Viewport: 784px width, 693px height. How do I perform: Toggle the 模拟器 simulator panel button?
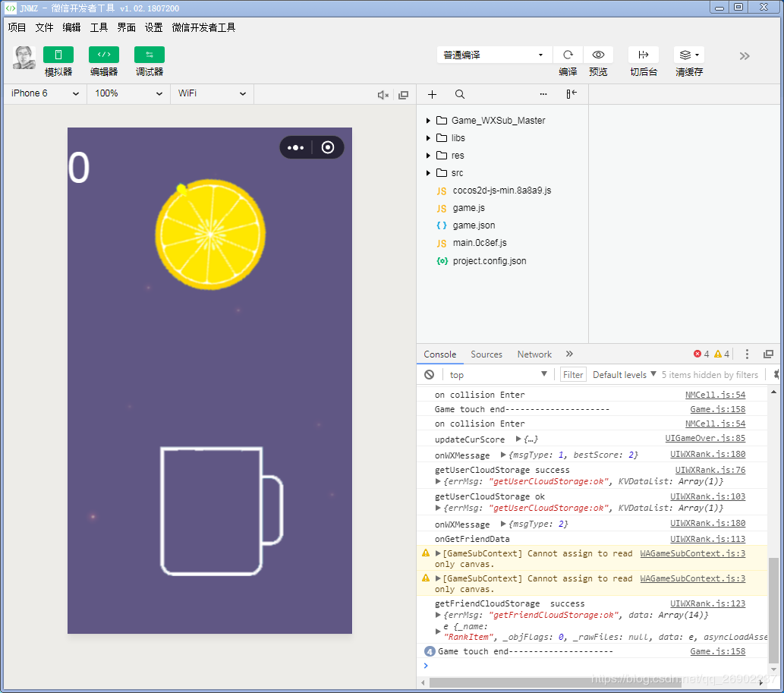tap(58, 55)
